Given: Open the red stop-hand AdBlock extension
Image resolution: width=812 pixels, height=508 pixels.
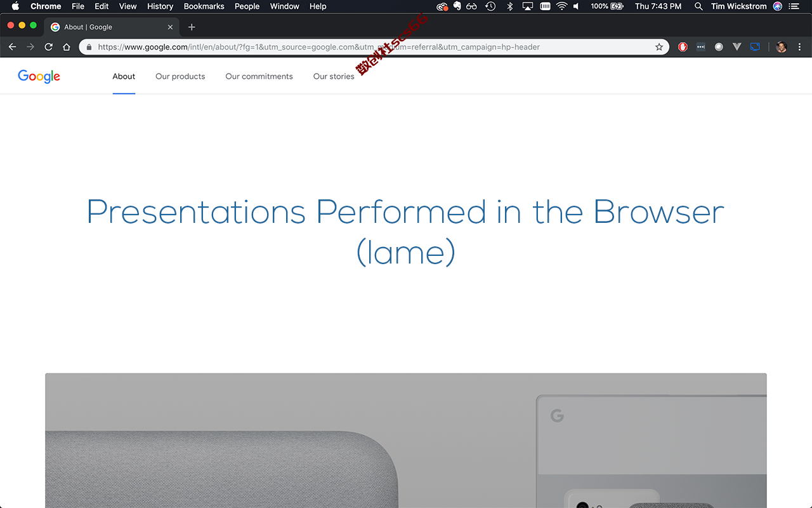Looking at the screenshot, I should (683, 47).
